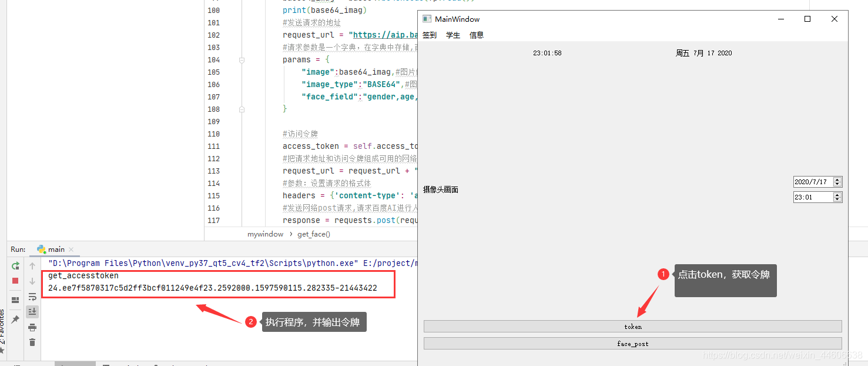Click get_face() in the editor breadcrumb
The width and height of the screenshot is (868, 366).
(x=314, y=234)
